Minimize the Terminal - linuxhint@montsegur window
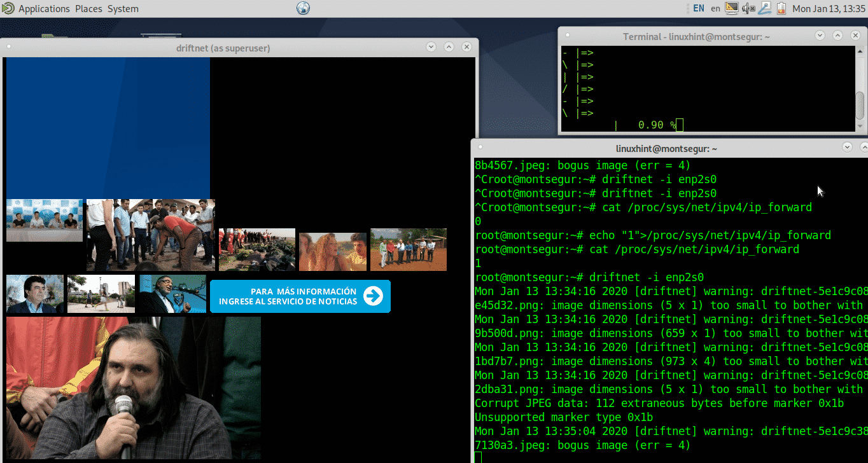Image resolution: width=868 pixels, height=463 pixels. pos(820,36)
